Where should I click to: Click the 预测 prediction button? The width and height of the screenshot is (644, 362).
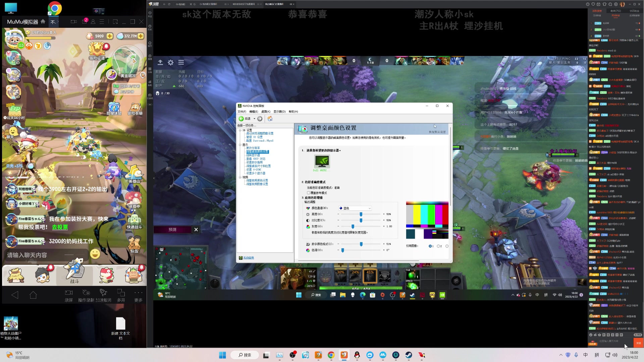172,230
